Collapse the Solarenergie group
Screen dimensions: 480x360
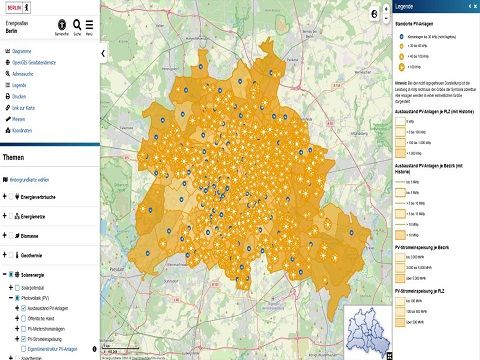tap(5, 274)
